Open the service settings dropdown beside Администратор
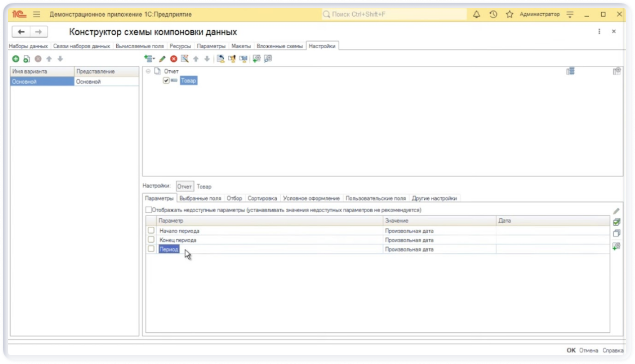Image resolution: width=635 pixels, height=364 pixels. [570, 15]
